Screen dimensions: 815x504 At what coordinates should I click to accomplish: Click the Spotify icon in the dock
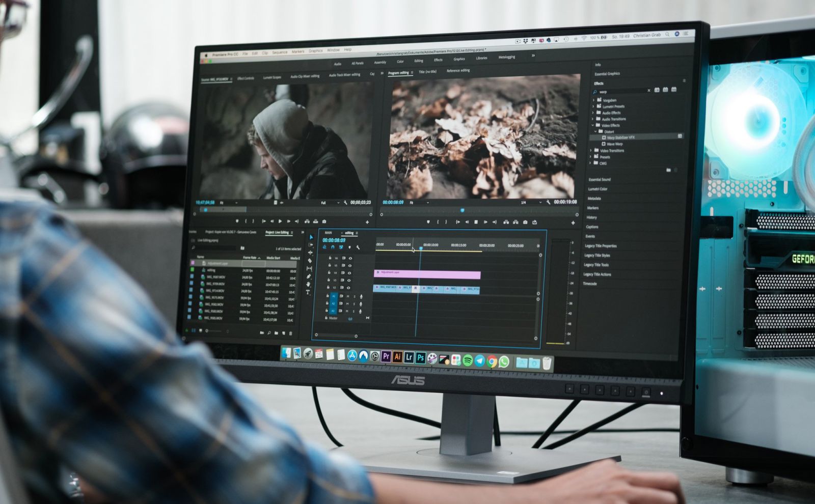coord(468,360)
